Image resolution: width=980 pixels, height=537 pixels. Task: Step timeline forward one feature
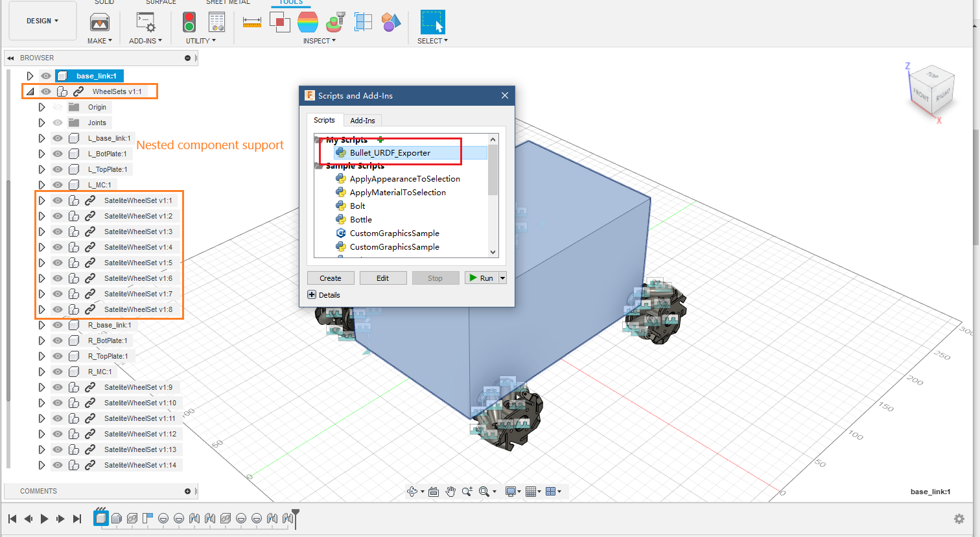(60, 519)
